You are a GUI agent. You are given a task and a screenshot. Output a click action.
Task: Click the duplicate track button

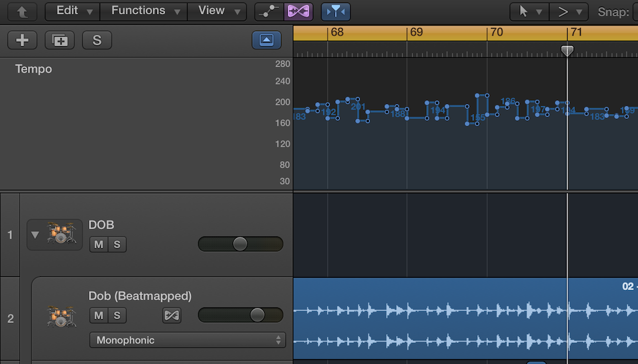[60, 40]
